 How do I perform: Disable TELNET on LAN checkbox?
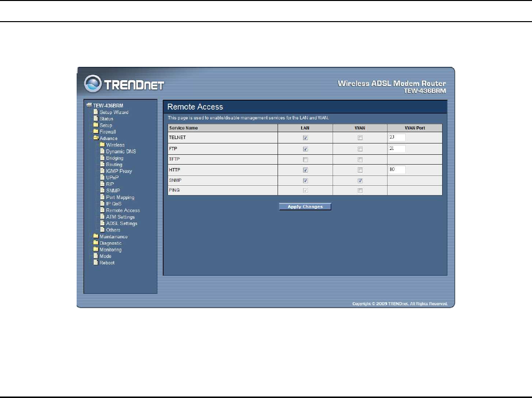coord(306,138)
